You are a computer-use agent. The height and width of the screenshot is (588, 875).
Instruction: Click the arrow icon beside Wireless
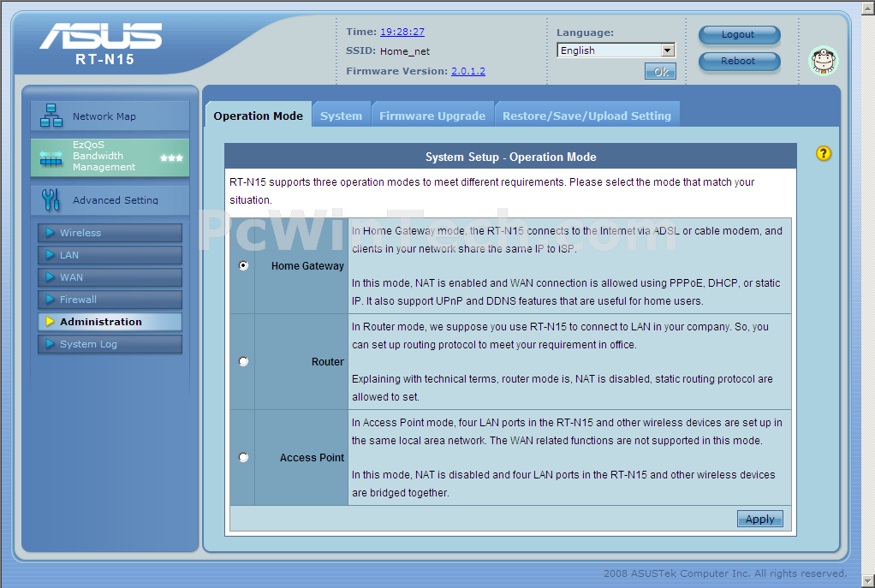click(51, 232)
